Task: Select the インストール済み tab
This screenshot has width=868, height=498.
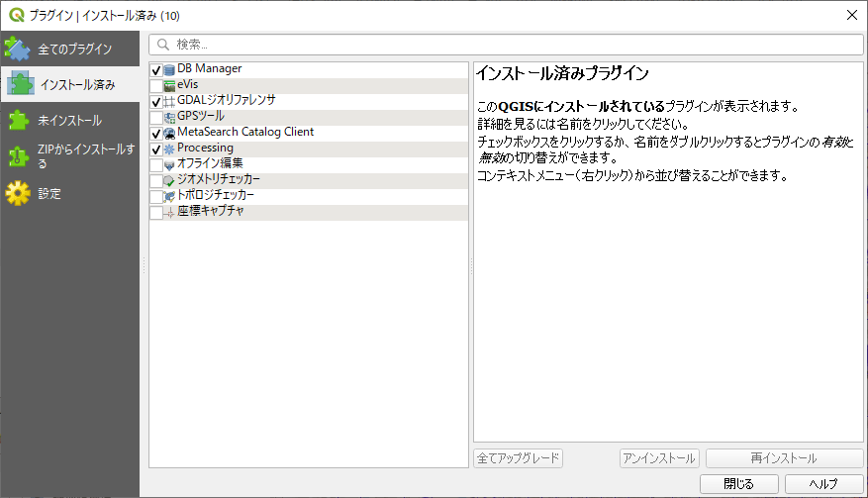Action: [70, 84]
